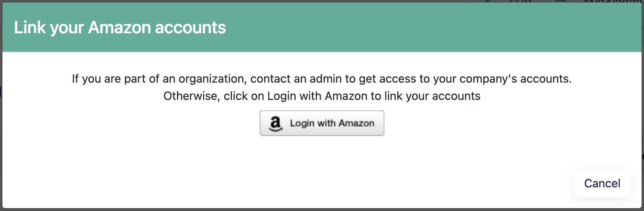Click the 'Login with Amazon' button label
This screenshot has height=211, width=644.
pyautogui.click(x=332, y=123)
